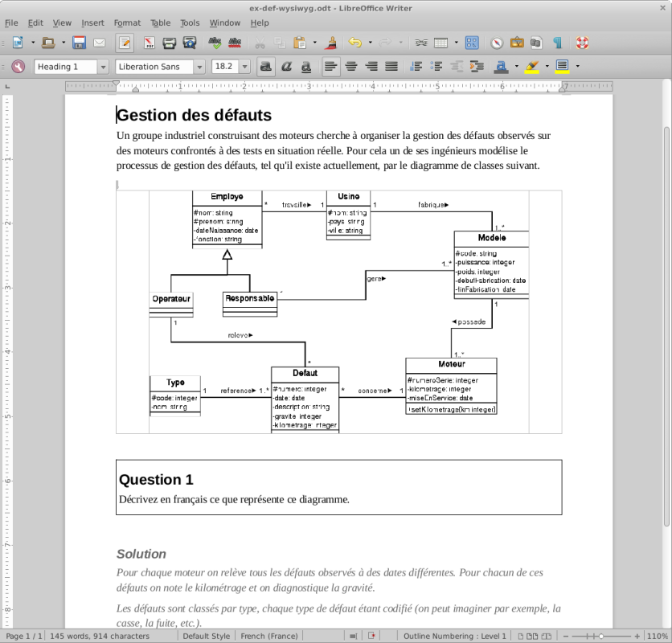Run spelling and grammar check
This screenshot has height=643, width=672.
click(x=215, y=43)
